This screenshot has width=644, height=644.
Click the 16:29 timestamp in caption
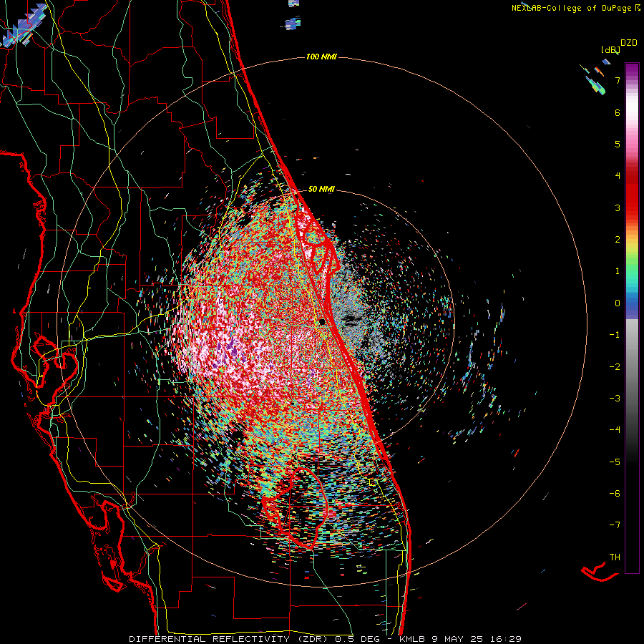[507, 639]
